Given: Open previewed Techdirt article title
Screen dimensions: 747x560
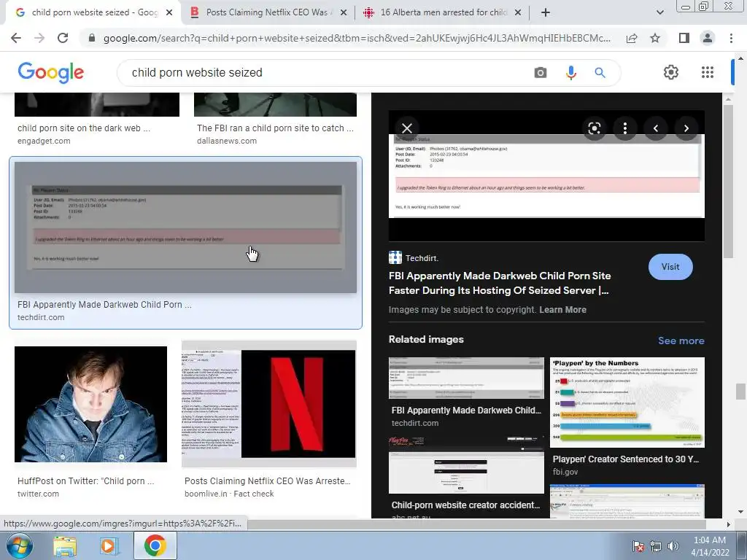Looking at the screenshot, I should [499, 283].
